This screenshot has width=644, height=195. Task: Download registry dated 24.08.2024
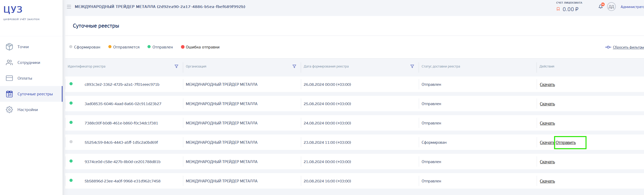tap(547, 123)
